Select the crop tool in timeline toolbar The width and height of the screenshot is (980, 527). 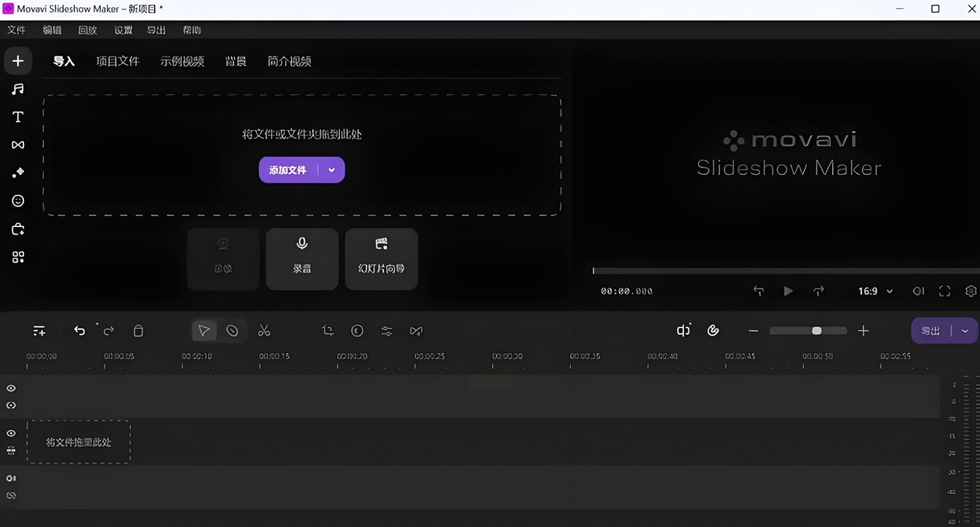(328, 331)
